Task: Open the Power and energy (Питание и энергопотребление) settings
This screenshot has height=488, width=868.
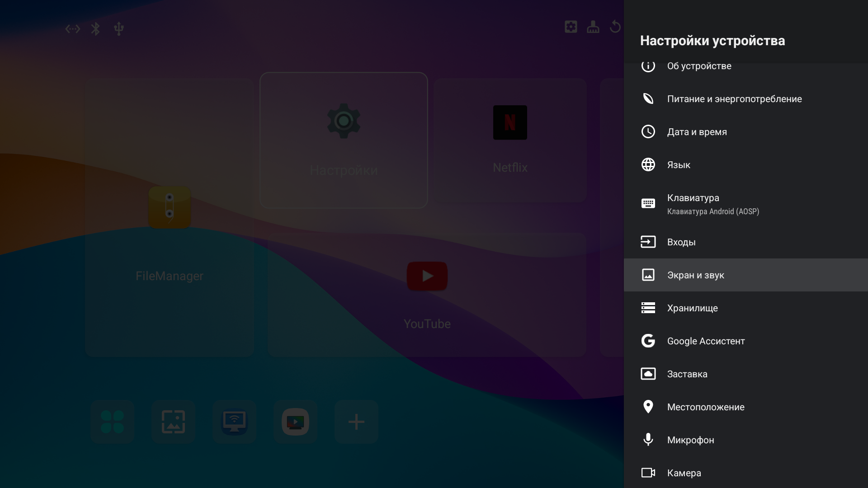Action: click(734, 99)
